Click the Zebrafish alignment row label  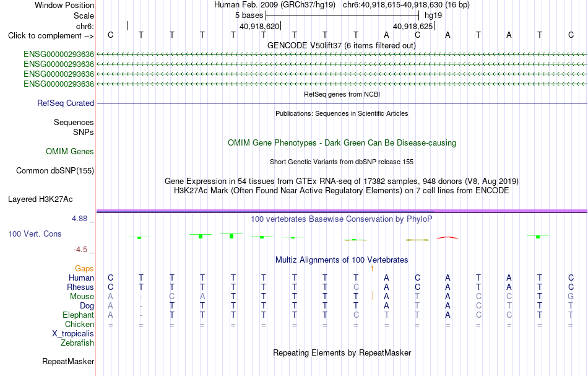tap(77, 343)
